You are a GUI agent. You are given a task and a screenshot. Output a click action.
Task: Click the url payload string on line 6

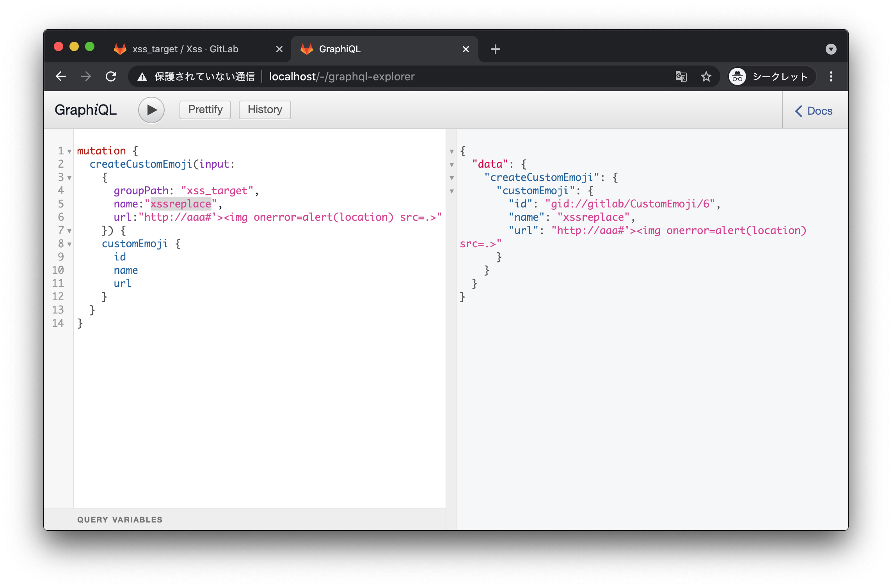(290, 217)
